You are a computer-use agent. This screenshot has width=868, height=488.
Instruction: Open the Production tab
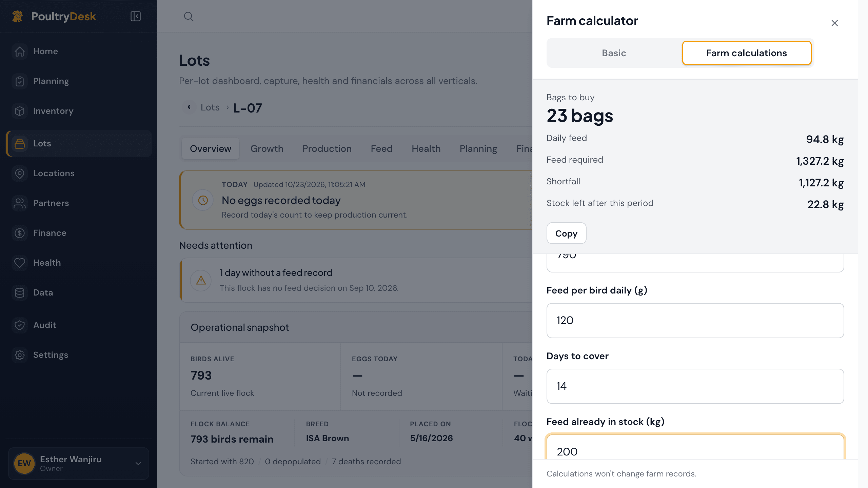tap(327, 148)
